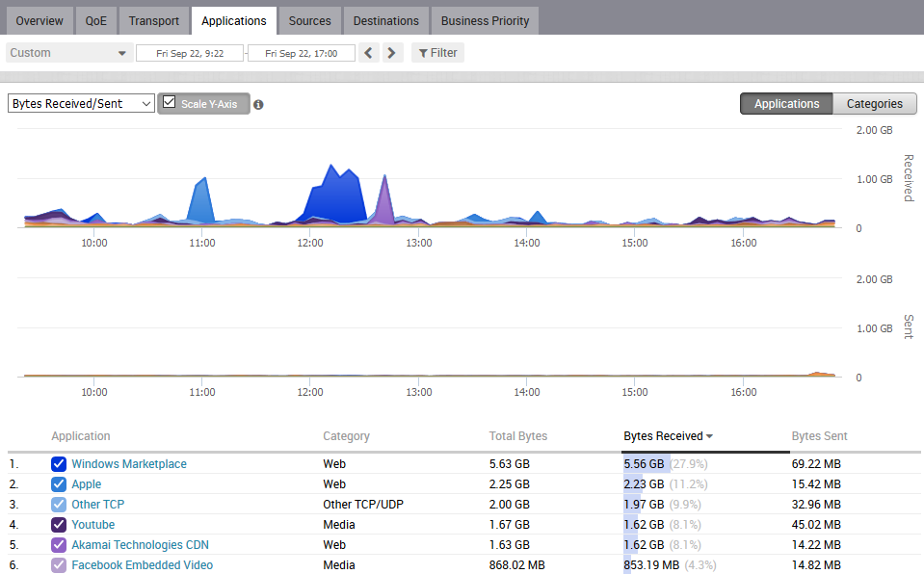This screenshot has width=924, height=574.
Task: Click Windows Marketplace 5.63 GB total bytes
Action: (x=509, y=464)
